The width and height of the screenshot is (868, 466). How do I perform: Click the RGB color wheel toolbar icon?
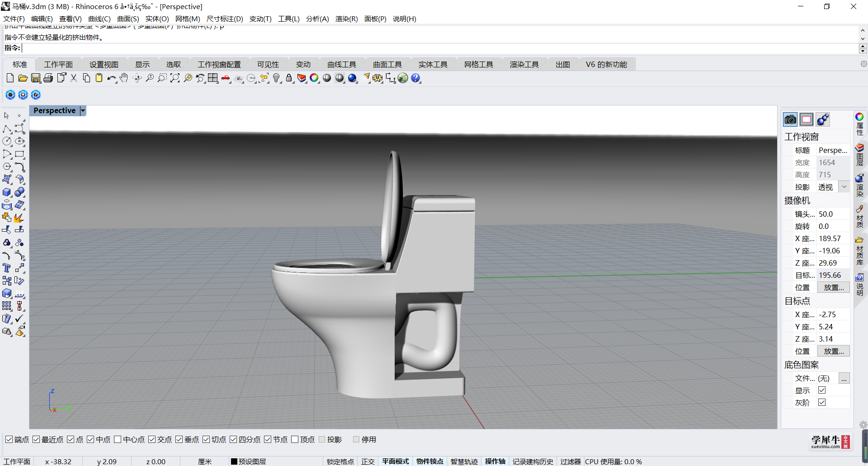pyautogui.click(x=314, y=78)
